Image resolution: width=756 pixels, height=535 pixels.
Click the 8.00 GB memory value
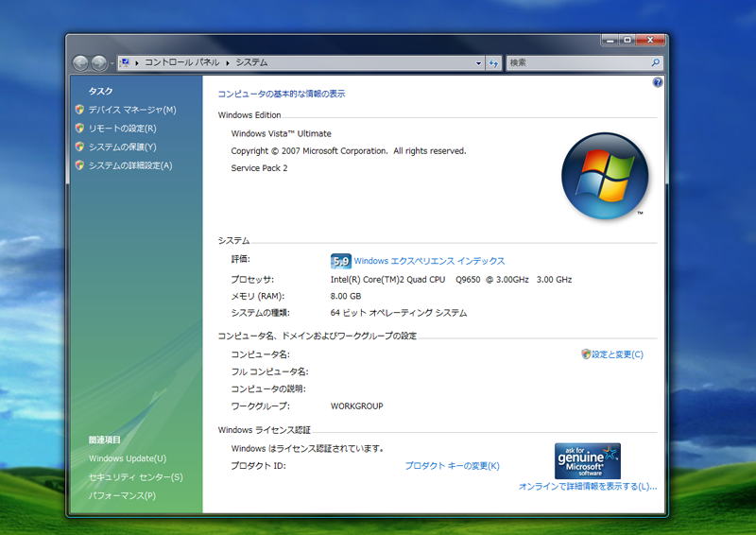(x=346, y=296)
